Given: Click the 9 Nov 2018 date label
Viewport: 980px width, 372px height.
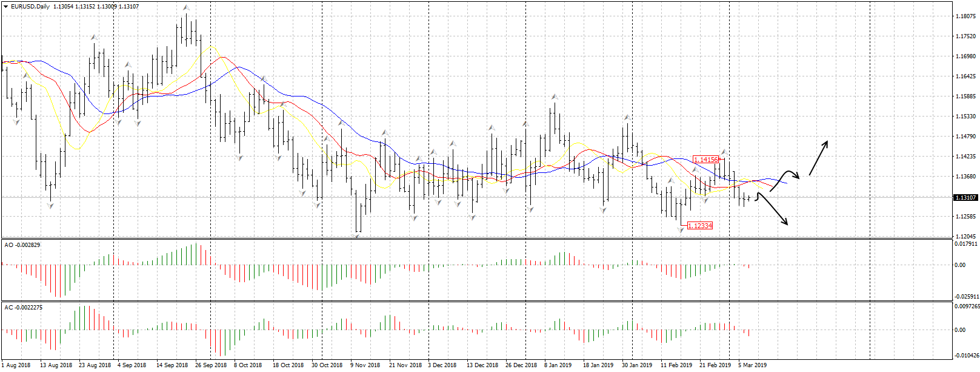Looking at the screenshot, I should pyautogui.click(x=365, y=365).
